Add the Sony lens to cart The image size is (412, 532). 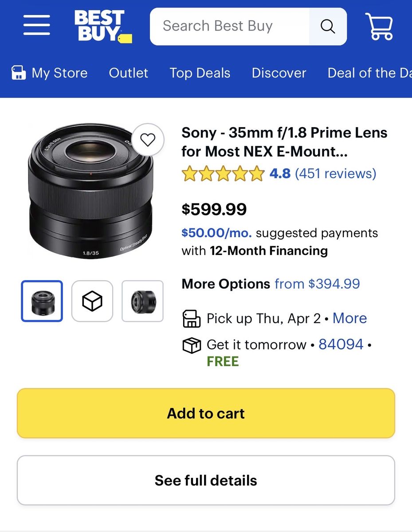click(206, 413)
